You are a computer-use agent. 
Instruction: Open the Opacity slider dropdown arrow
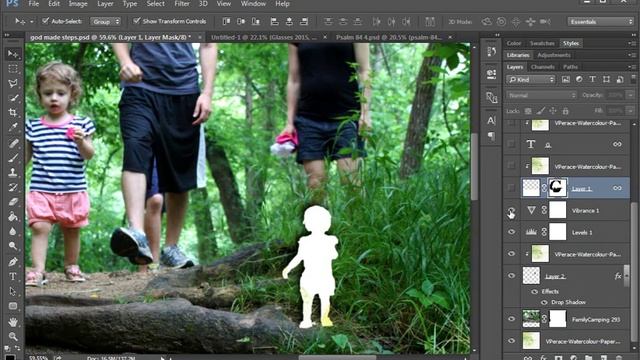630,95
